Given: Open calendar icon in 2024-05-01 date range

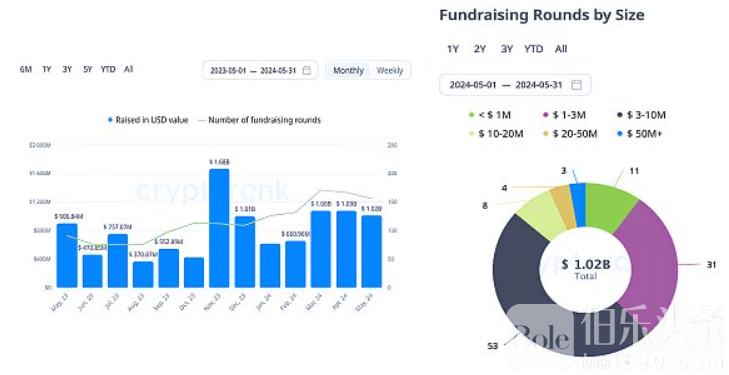Looking at the screenshot, I should tap(576, 85).
